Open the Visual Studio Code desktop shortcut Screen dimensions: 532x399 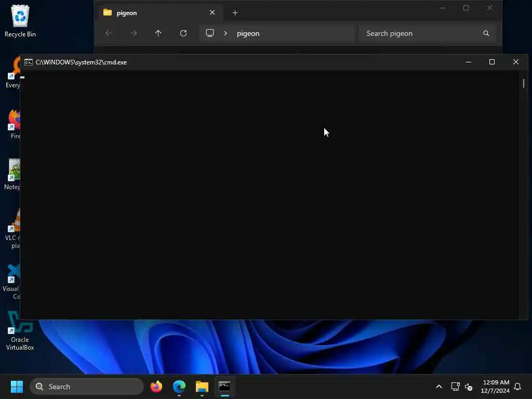pos(11,281)
